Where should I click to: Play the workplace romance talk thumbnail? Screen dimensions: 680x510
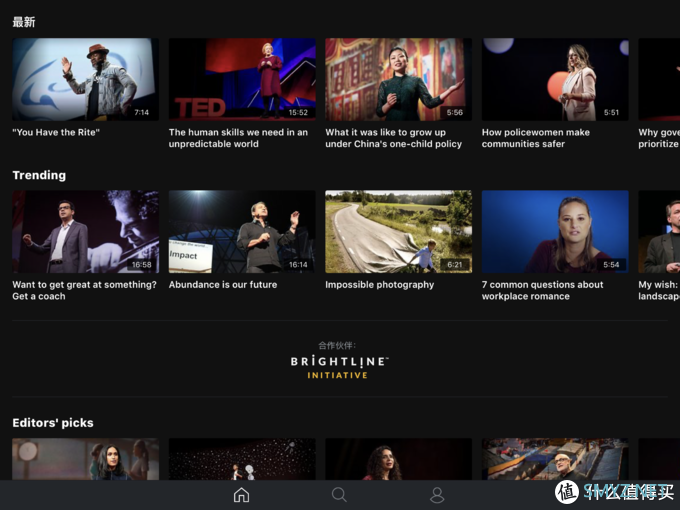point(555,232)
